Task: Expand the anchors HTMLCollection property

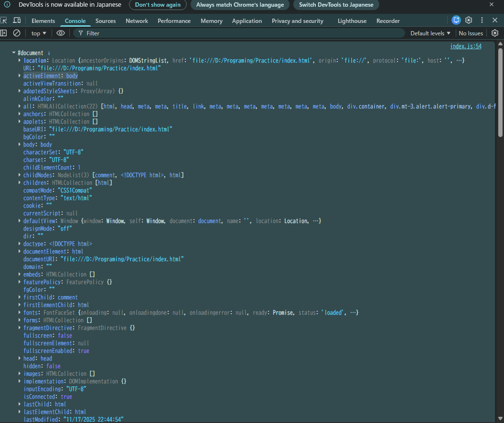Action: (20, 114)
